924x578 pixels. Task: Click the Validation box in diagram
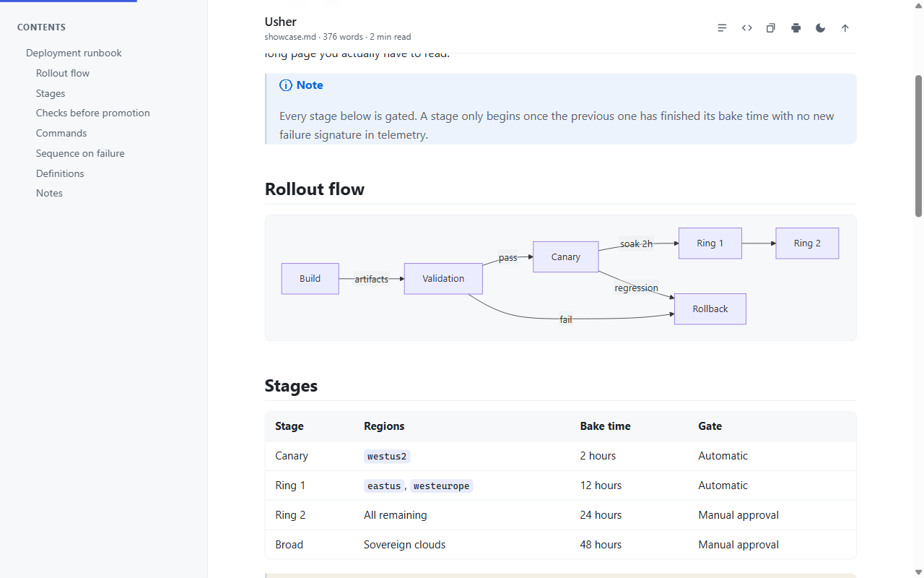tap(443, 278)
